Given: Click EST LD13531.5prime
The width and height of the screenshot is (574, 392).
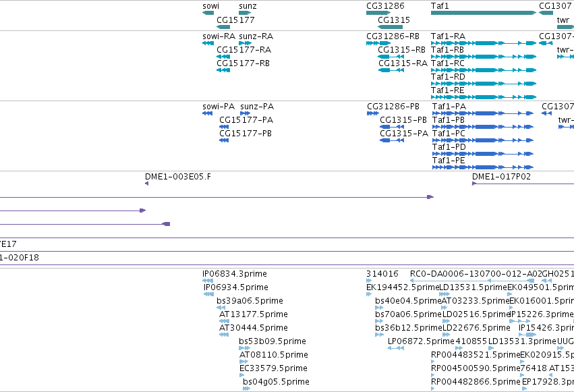Looking at the screenshot, I should (x=444, y=294).
